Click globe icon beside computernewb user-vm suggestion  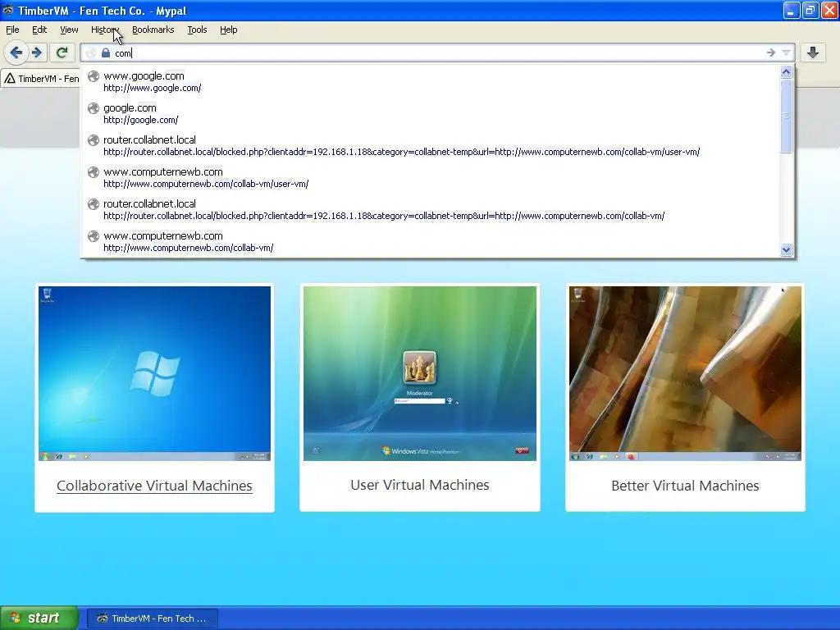point(94,172)
